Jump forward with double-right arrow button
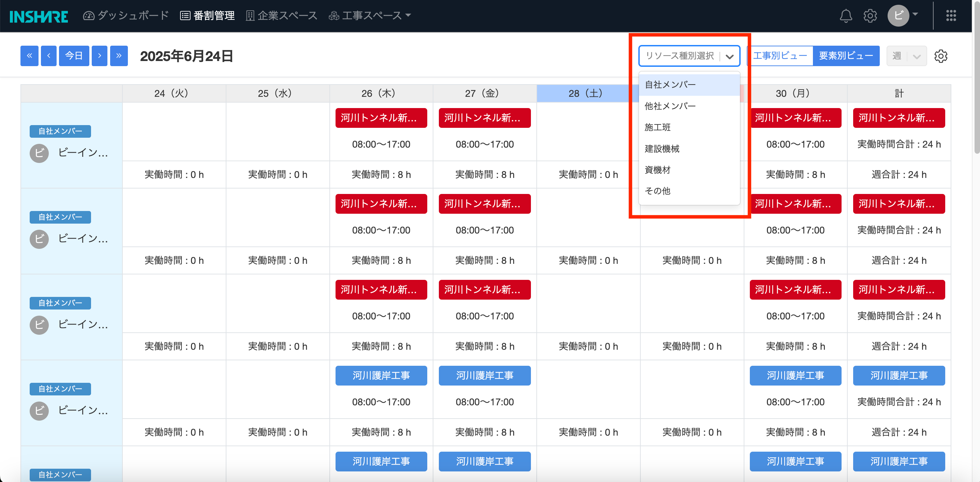 pos(119,56)
